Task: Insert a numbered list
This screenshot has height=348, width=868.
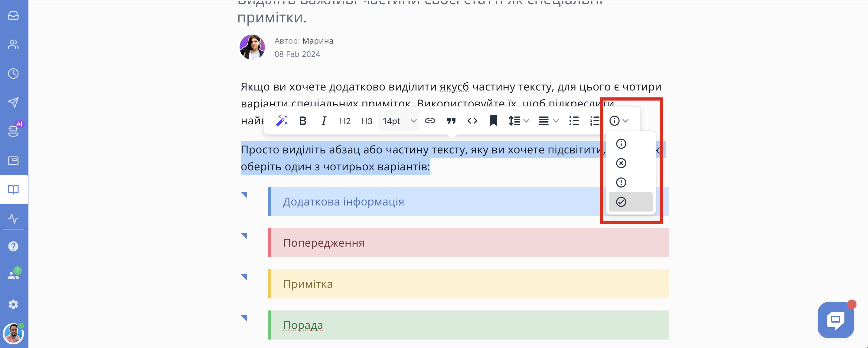Action: 595,121
